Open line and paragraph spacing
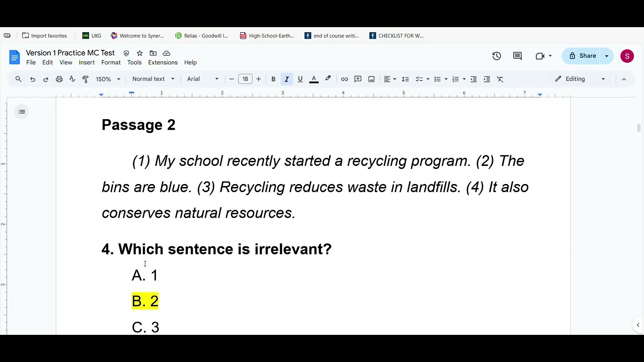This screenshot has width=644, height=362. tap(405, 79)
